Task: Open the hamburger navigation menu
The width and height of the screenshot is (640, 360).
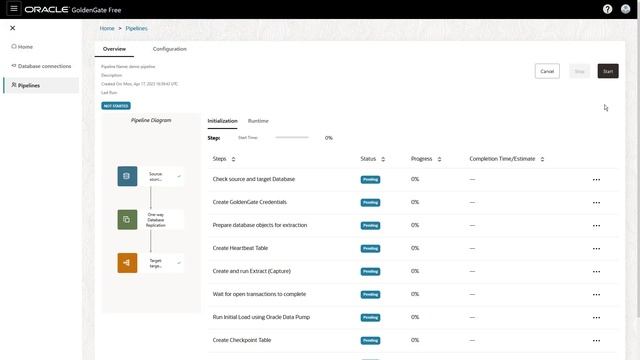Action: 13,9
